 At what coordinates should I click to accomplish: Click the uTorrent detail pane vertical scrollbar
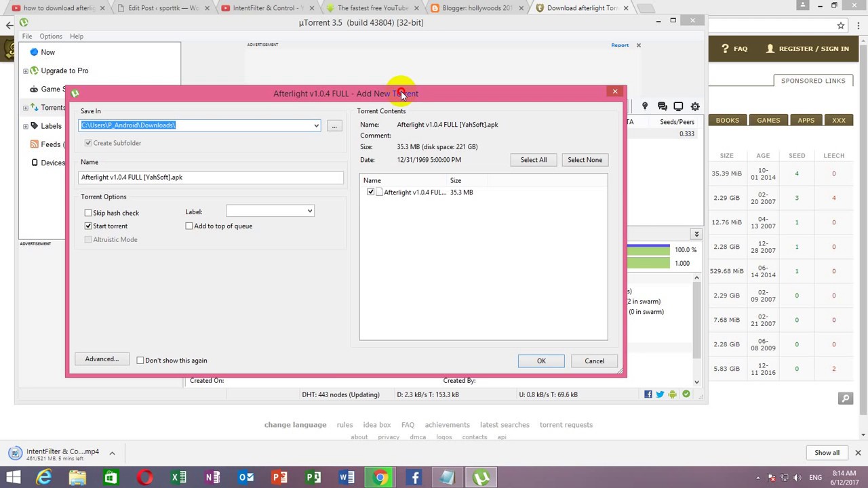[696, 330]
